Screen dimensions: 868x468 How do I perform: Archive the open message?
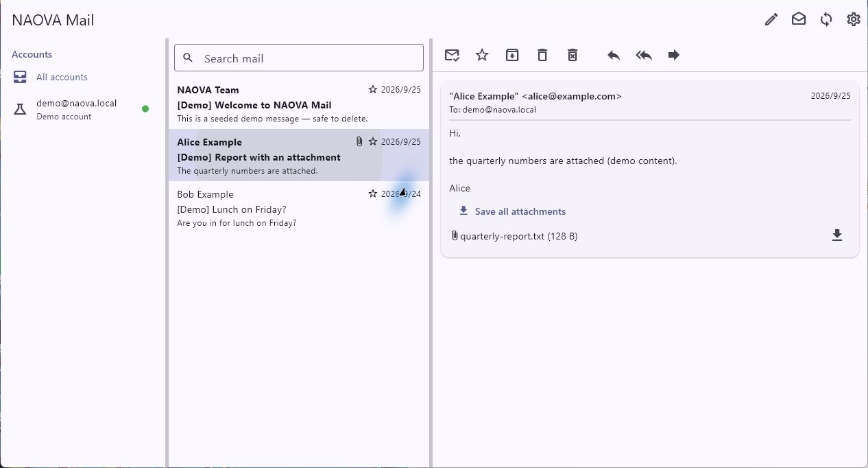pyautogui.click(x=512, y=55)
